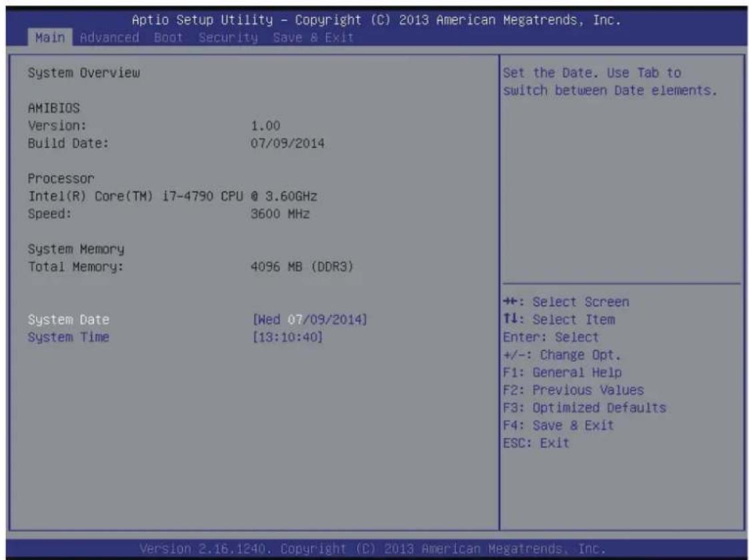Image resolution: width=749 pixels, height=560 pixels.
Task: Click the Select Item key hint
Action: [559, 319]
